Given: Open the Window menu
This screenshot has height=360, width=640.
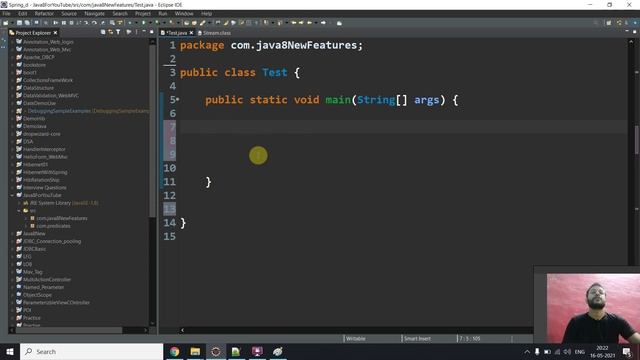Looking at the screenshot, I should tap(184, 13).
